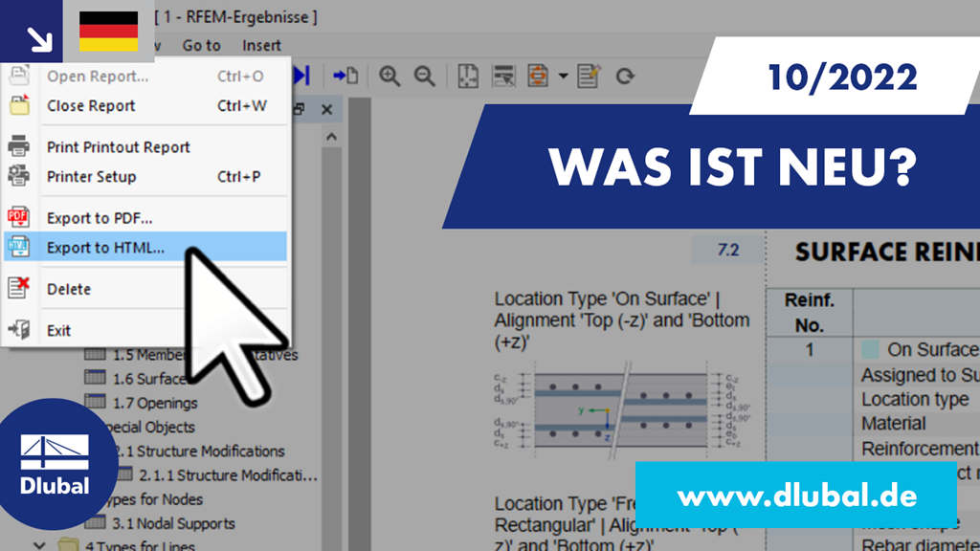
Task: Select Special Objects tree item
Action: (150, 428)
